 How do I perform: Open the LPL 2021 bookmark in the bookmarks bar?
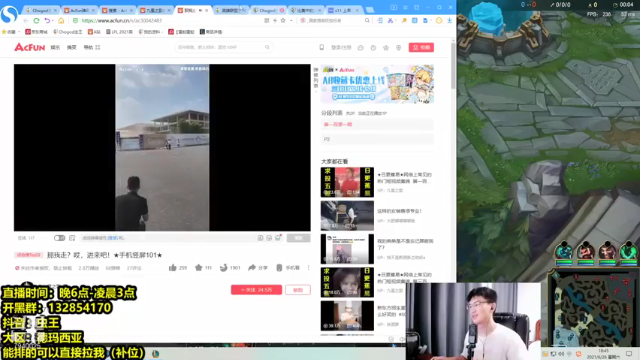(119, 32)
